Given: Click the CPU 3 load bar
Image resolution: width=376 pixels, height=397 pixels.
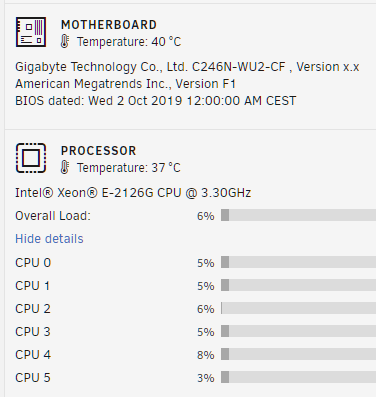Looking at the screenshot, I should pos(298,331).
